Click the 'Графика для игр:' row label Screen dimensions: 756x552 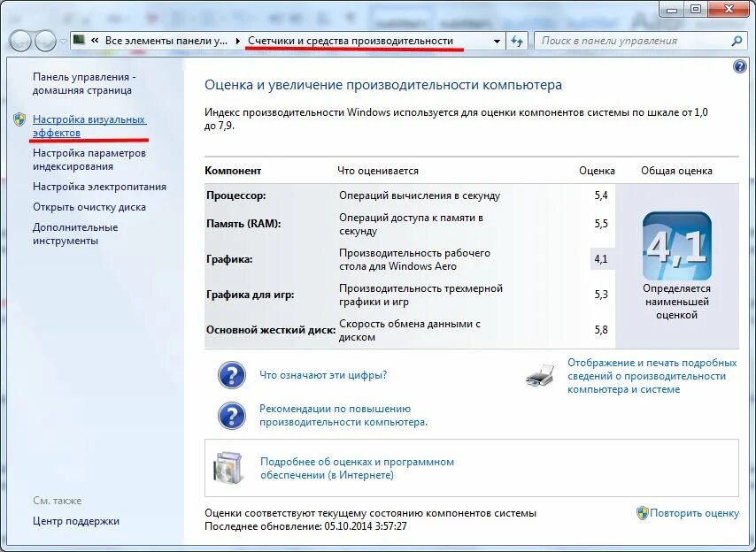coord(250,295)
